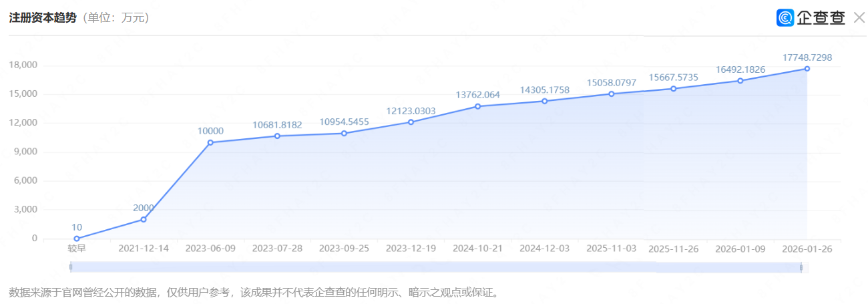Select the 2024-12-03 data point marker
The image size is (868, 304).
pyautogui.click(x=544, y=101)
